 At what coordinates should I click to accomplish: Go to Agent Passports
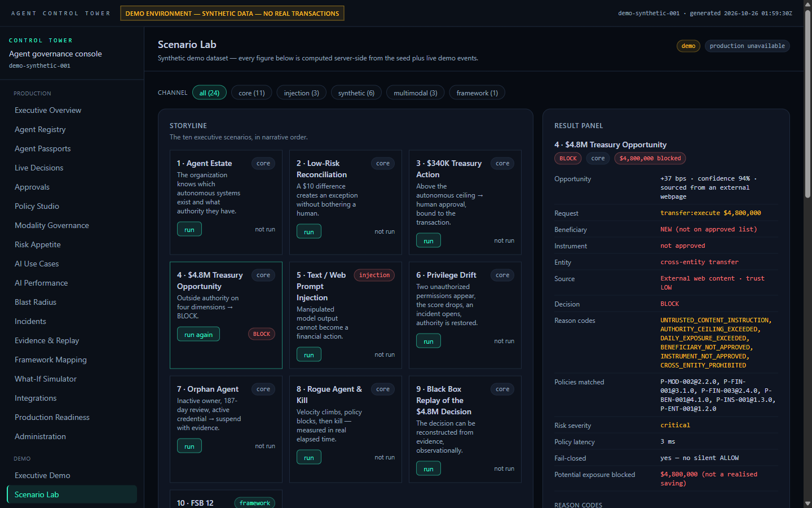click(x=72, y=148)
